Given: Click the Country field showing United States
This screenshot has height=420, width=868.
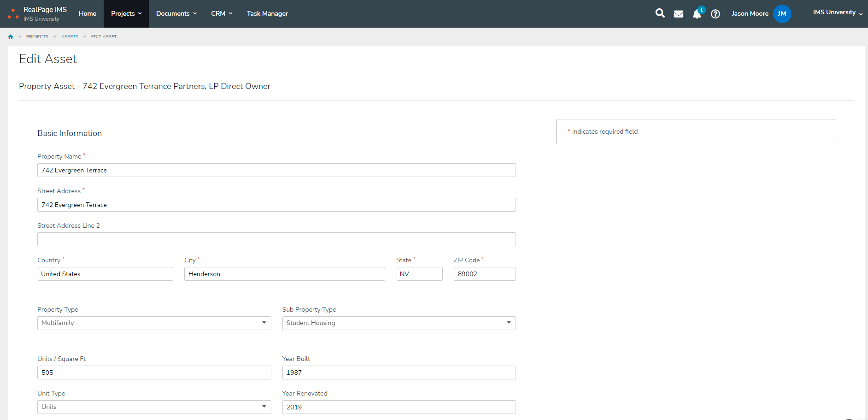Looking at the screenshot, I should 105,274.
